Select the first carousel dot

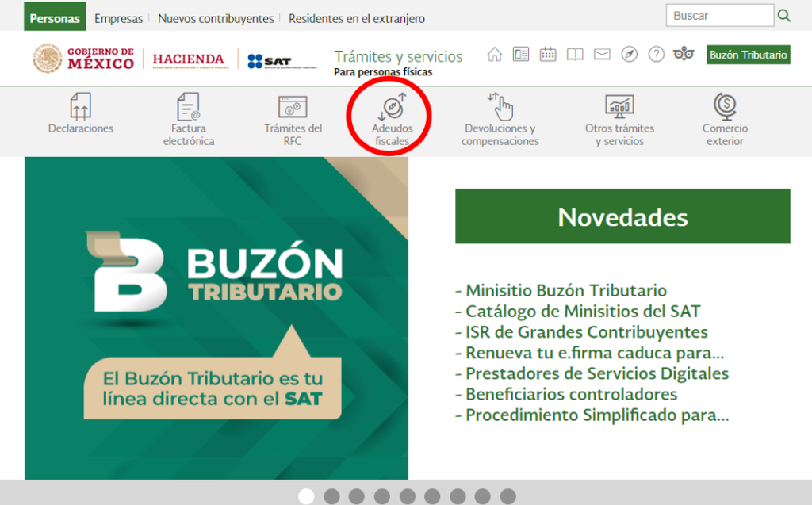[x=306, y=495]
